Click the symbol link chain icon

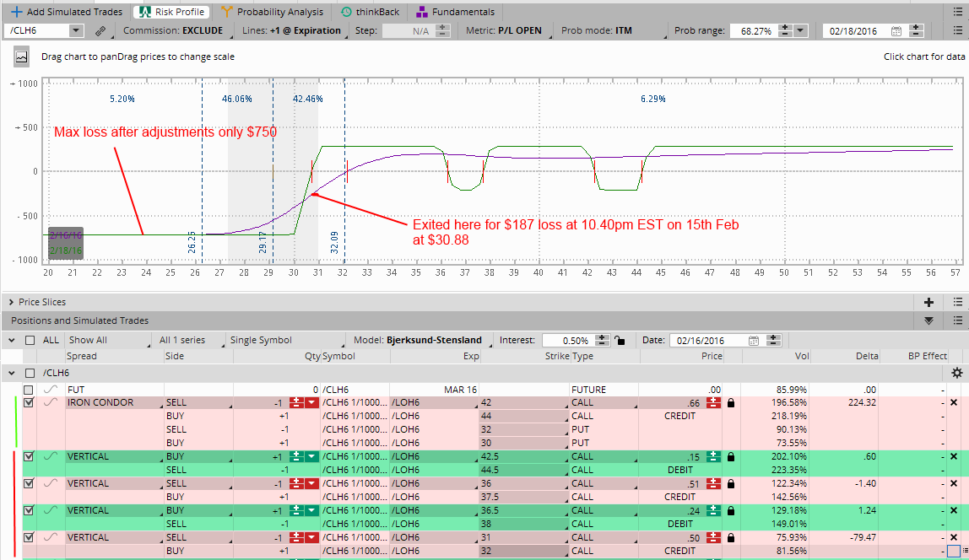pyautogui.click(x=100, y=31)
